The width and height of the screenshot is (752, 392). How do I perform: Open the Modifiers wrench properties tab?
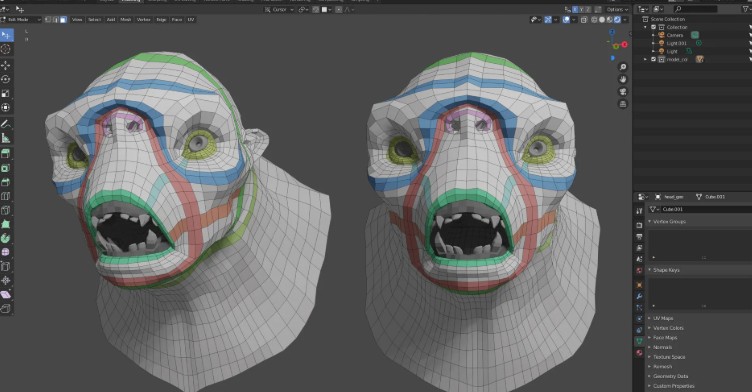(x=639, y=296)
